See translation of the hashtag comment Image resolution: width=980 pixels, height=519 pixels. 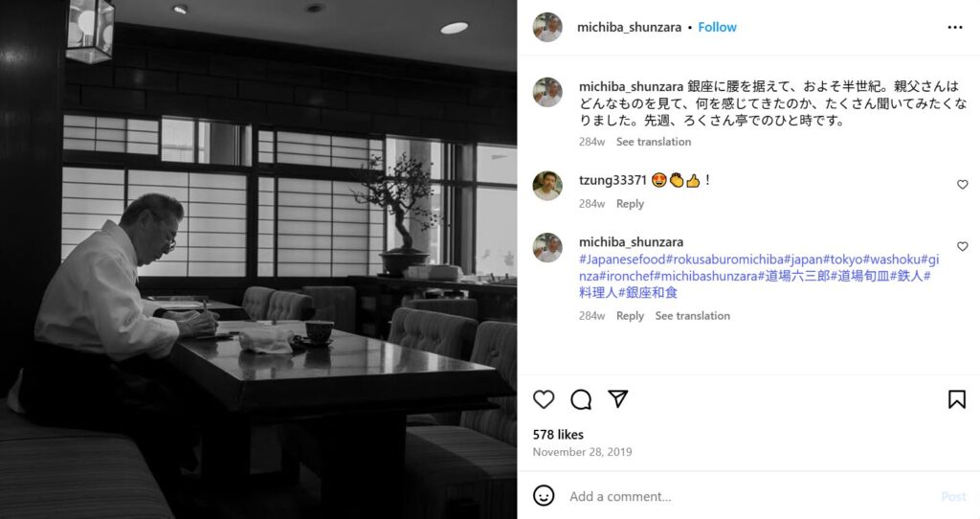coord(692,316)
